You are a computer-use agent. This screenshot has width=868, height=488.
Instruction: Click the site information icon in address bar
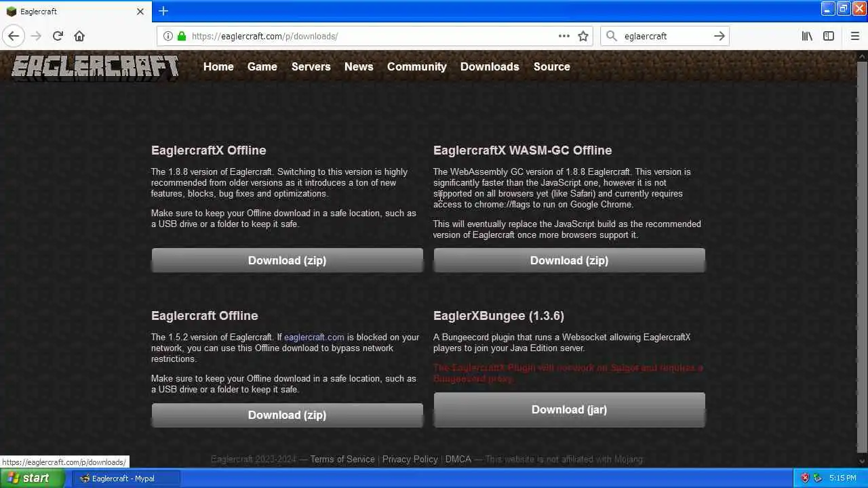[x=167, y=36]
